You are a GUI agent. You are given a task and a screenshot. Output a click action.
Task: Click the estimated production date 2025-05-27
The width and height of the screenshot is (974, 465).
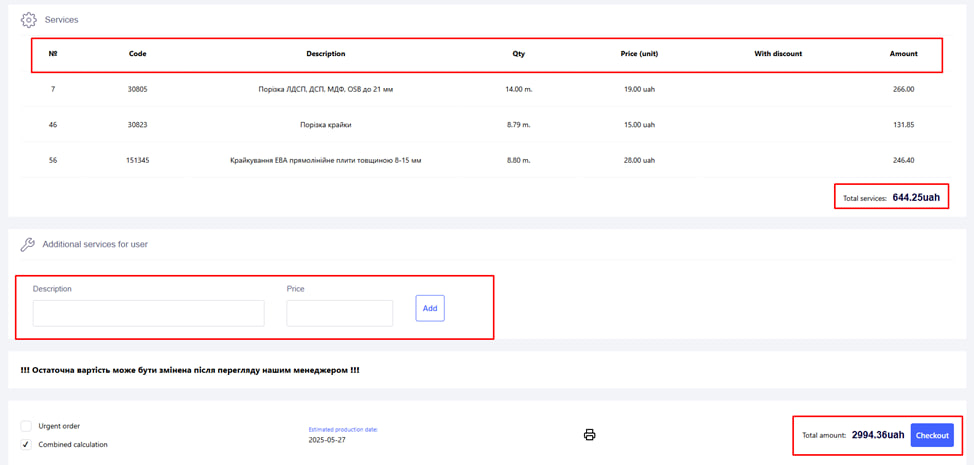tap(328, 440)
